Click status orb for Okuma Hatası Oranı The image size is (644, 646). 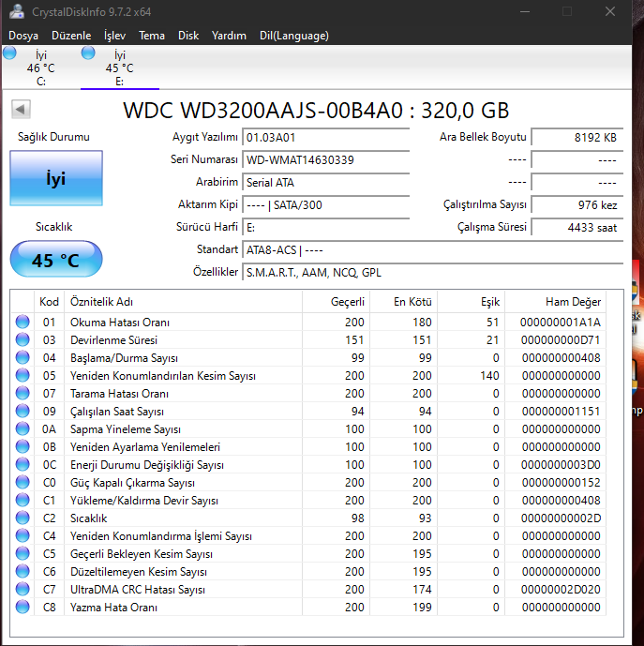point(22,322)
